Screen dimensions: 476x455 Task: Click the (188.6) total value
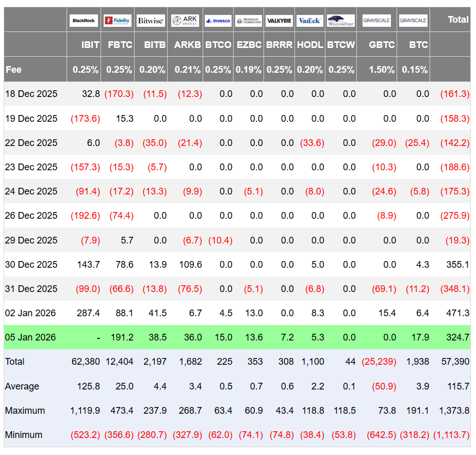pos(455,167)
